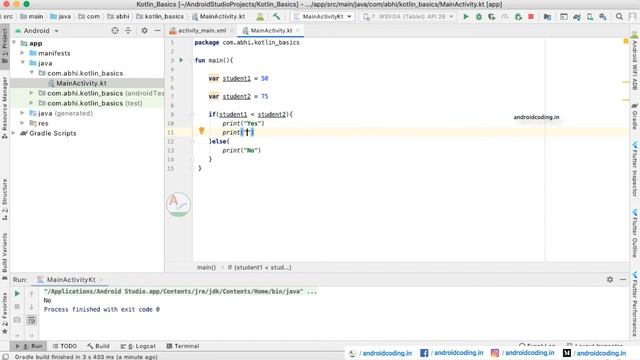
Task: Click the Facebook androidcoding.in link
Action: click(451, 353)
